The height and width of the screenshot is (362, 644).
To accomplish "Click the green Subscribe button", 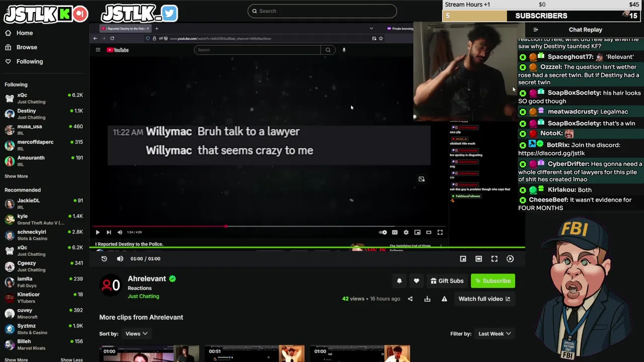I will coord(493,281).
